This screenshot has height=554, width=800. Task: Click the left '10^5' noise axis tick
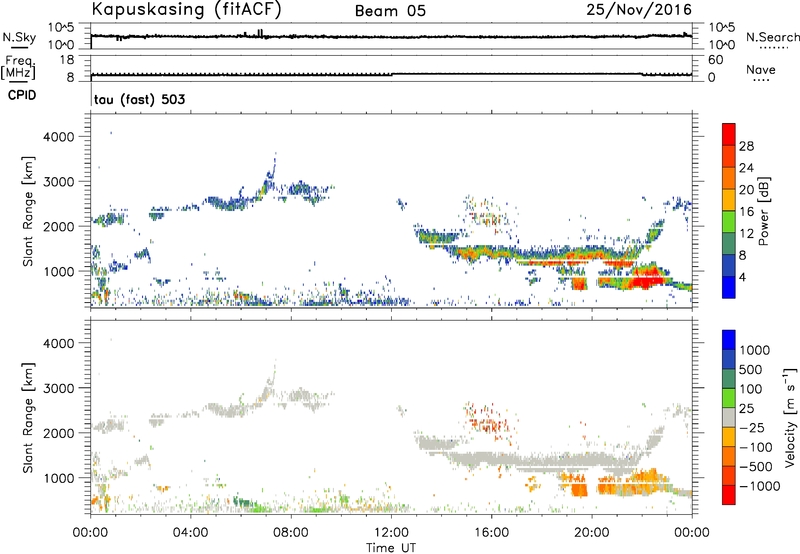(x=61, y=27)
